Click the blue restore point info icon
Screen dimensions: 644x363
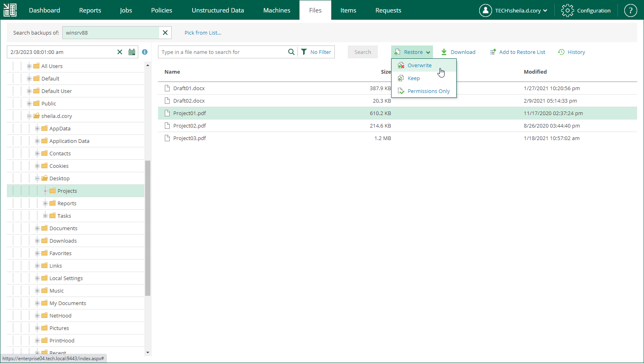click(x=145, y=52)
